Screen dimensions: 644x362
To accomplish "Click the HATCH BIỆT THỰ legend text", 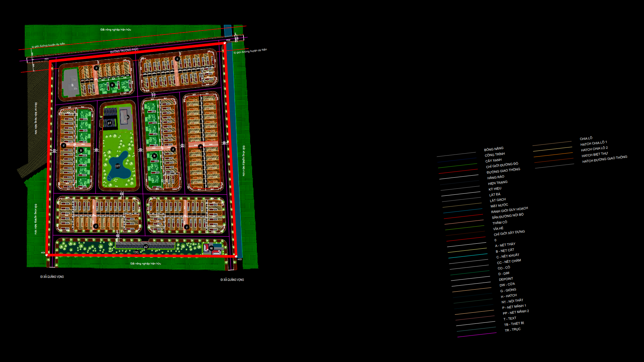I will pos(594,155).
